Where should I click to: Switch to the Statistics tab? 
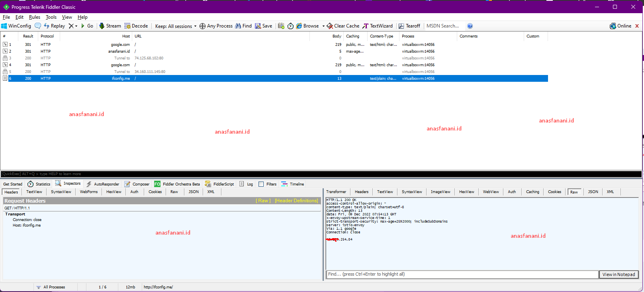39,184
